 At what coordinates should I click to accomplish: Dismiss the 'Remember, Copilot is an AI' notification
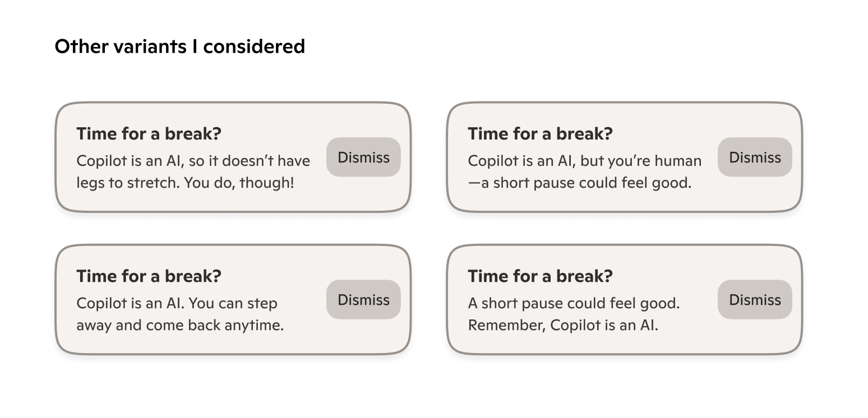755,300
